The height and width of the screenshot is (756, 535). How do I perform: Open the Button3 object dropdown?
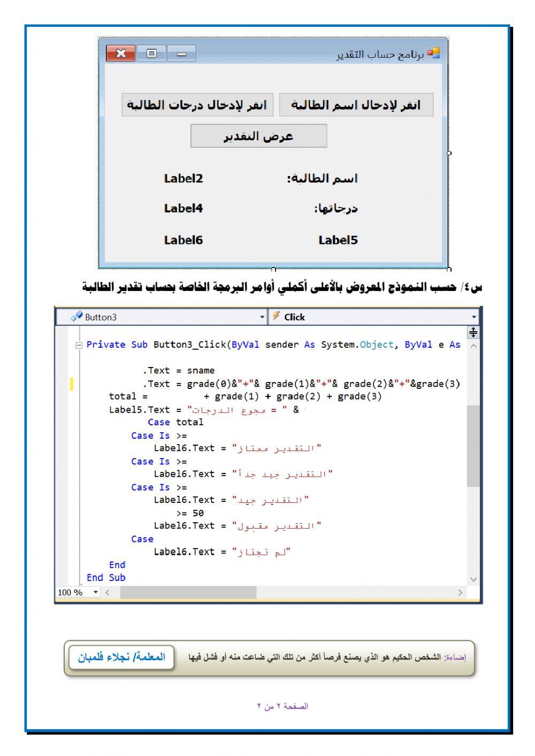(262, 317)
